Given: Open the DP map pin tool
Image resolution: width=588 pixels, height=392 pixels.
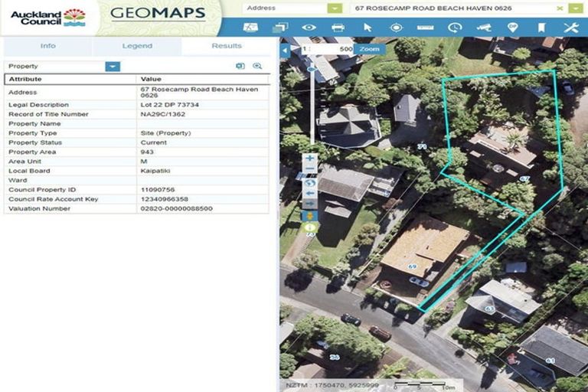Looking at the screenshot, I should tap(512, 28).
